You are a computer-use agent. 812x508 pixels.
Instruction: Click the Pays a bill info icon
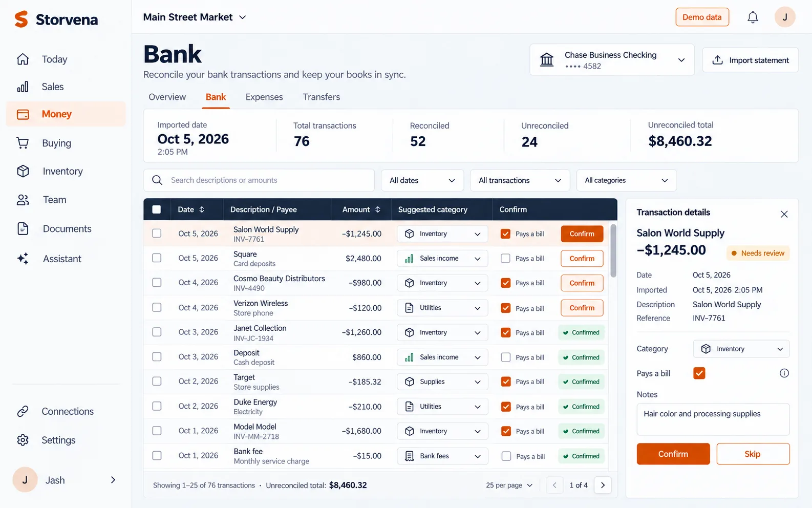tap(784, 373)
